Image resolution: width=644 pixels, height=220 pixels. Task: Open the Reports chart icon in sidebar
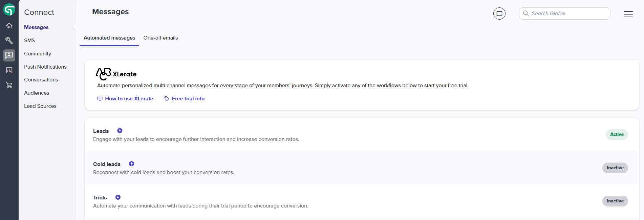[x=9, y=70]
